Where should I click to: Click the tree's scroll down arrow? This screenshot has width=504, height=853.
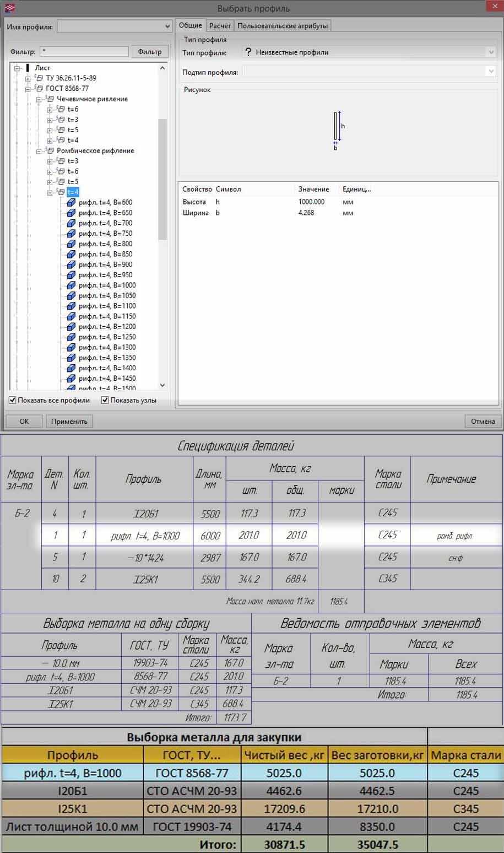point(162,385)
